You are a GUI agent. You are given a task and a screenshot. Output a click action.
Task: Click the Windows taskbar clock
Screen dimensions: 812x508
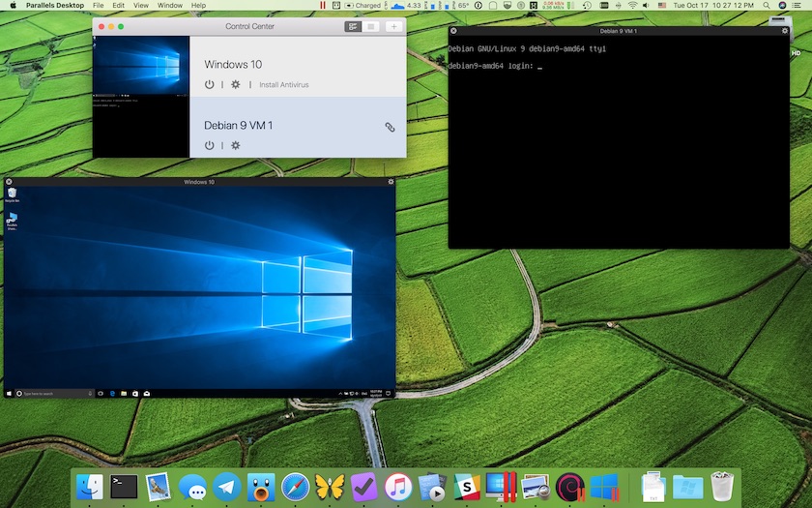click(376, 394)
